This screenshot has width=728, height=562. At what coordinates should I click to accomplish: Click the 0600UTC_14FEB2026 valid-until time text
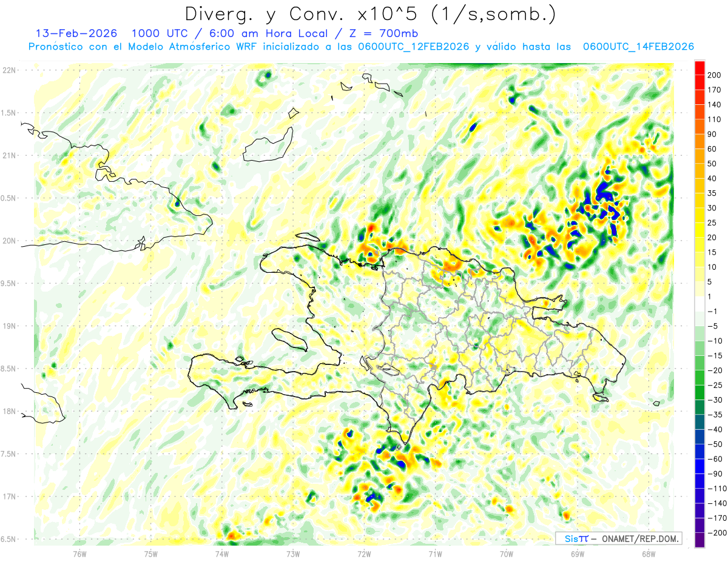(638, 47)
